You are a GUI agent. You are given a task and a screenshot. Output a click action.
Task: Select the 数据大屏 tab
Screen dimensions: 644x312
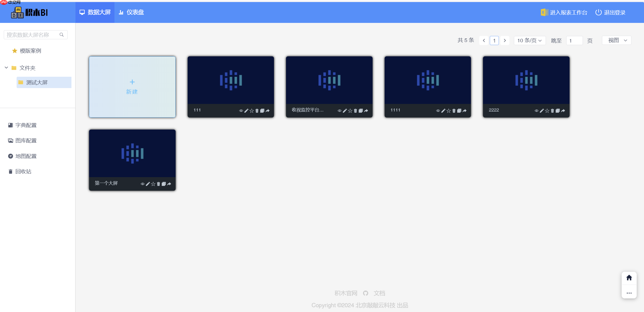95,12
